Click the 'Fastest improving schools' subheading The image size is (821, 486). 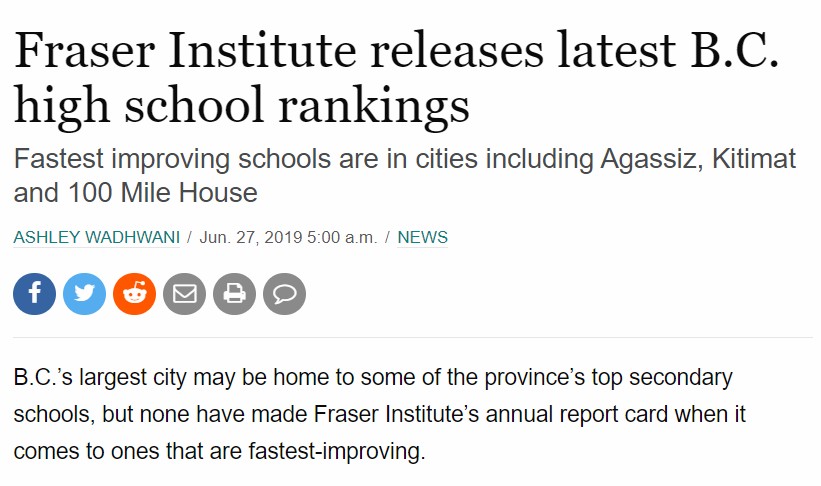(405, 175)
